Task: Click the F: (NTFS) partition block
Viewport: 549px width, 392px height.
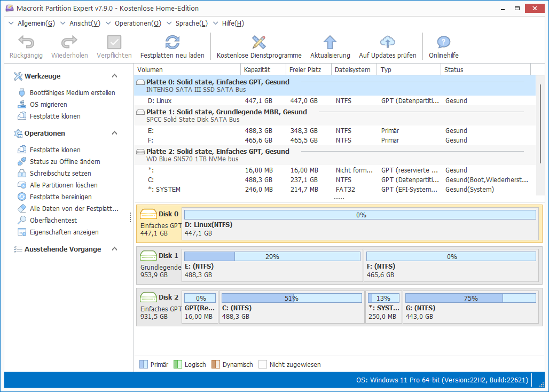Action: [x=451, y=265]
